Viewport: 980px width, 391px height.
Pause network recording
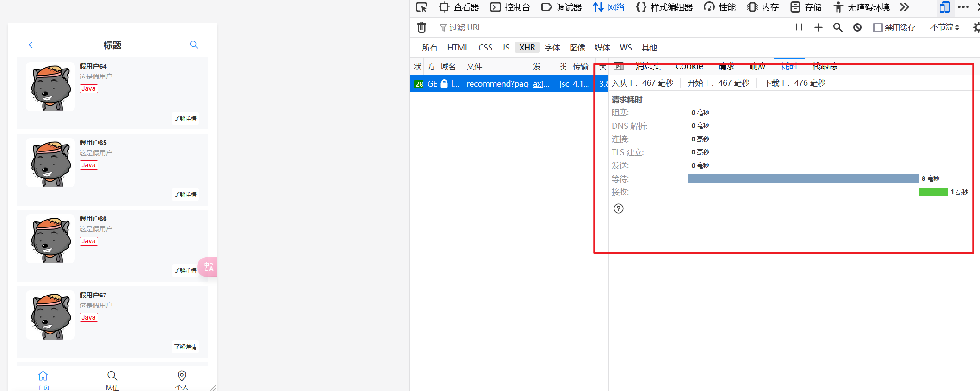(799, 27)
